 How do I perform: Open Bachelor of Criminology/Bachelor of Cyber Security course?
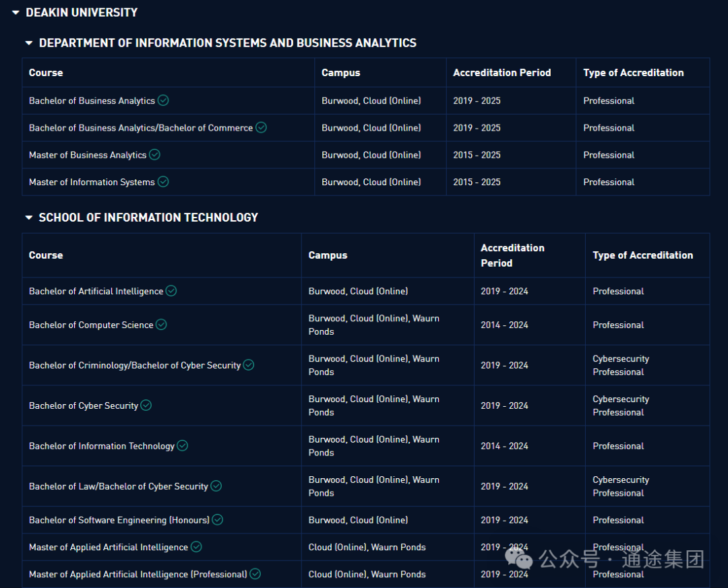point(135,365)
